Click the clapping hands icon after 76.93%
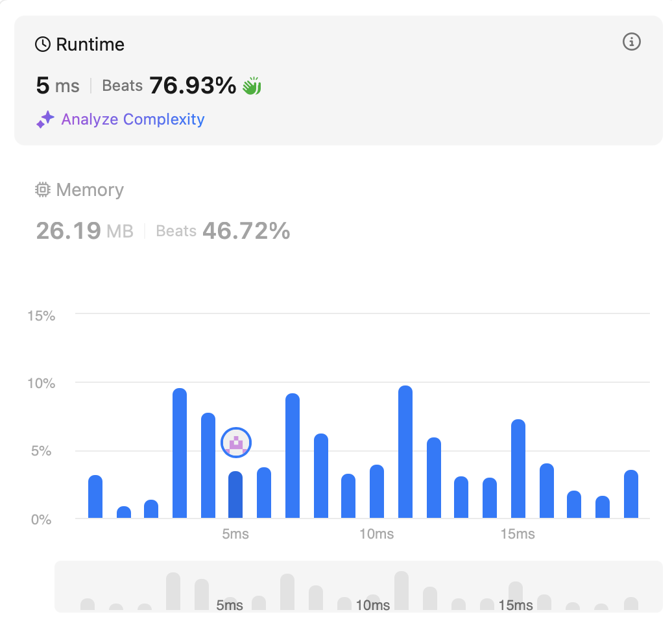Screen dimensions: 672x623 pyautogui.click(x=252, y=86)
